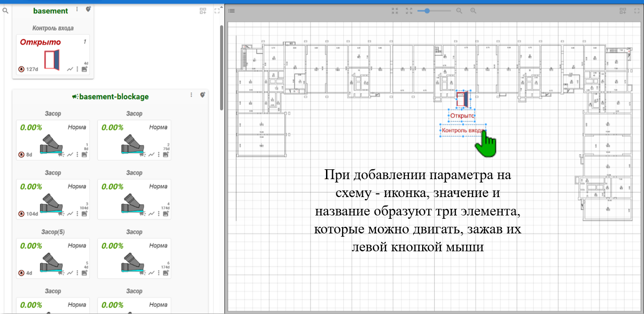
Task: Open chart icon on Засор card 3
Action: [70, 214]
